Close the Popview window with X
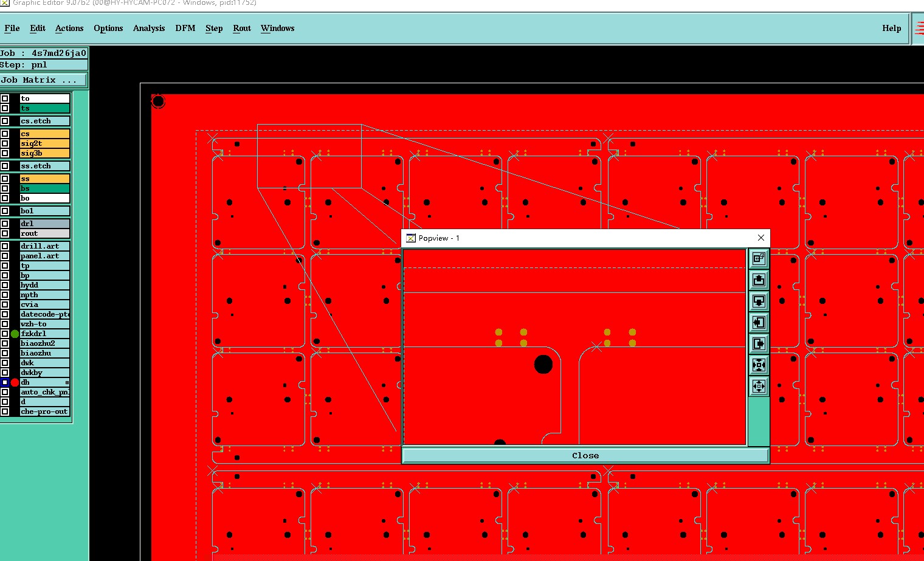924x561 pixels. [x=761, y=238]
